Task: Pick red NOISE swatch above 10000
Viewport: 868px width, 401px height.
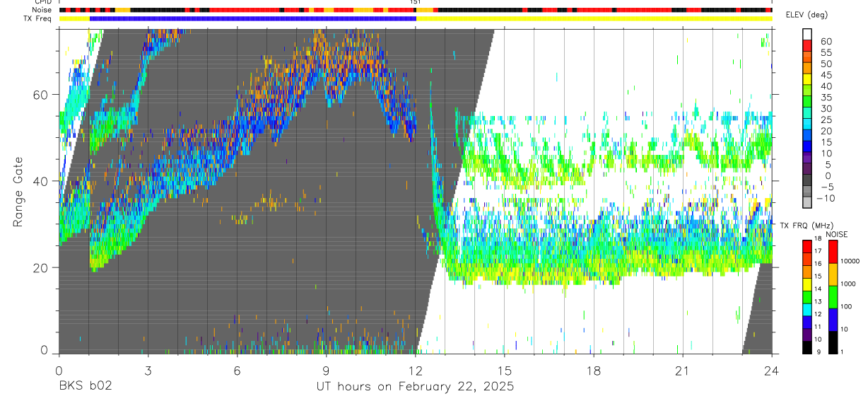Action: tap(833, 252)
